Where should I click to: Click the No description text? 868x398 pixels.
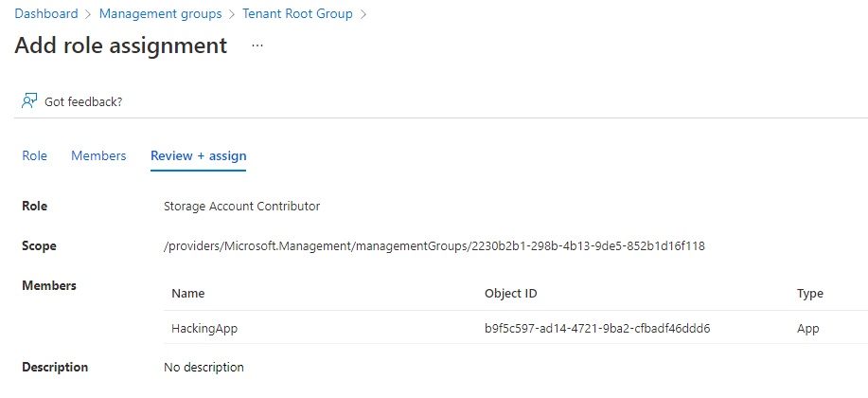pos(204,367)
